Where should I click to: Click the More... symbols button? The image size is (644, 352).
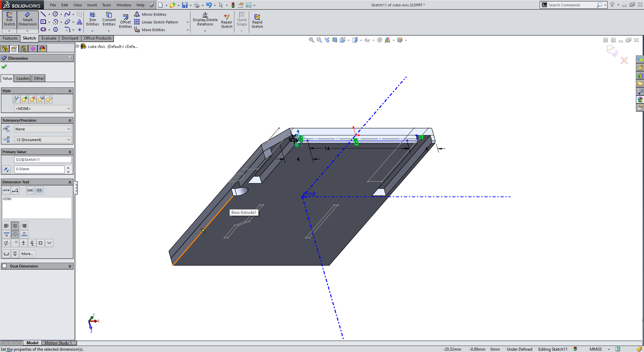click(x=28, y=254)
